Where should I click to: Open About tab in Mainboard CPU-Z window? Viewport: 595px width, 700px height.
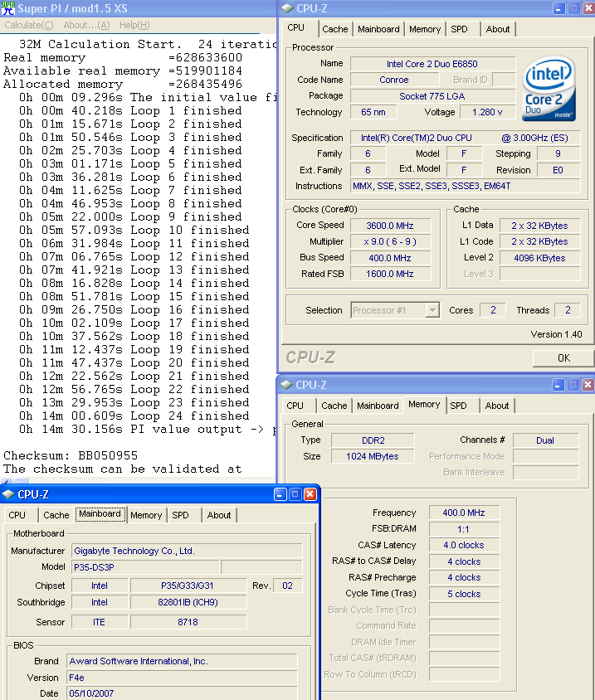tap(219, 515)
